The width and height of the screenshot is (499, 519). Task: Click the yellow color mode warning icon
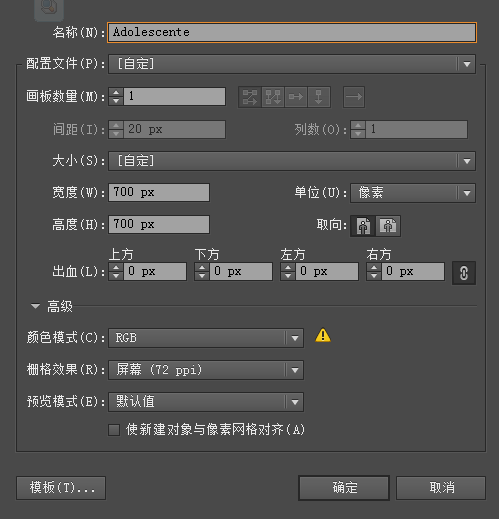click(x=323, y=336)
